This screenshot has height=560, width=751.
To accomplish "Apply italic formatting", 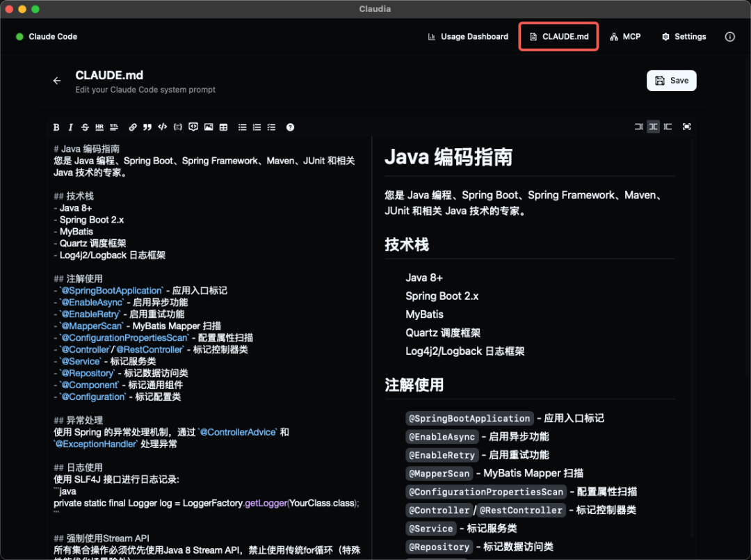I will 70,127.
